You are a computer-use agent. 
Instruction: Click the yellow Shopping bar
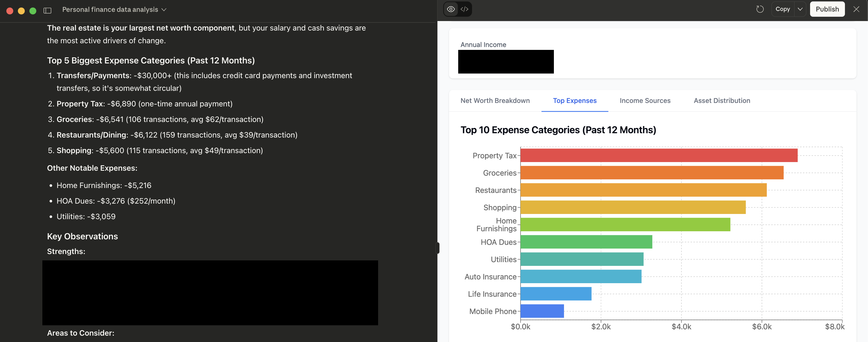point(633,207)
